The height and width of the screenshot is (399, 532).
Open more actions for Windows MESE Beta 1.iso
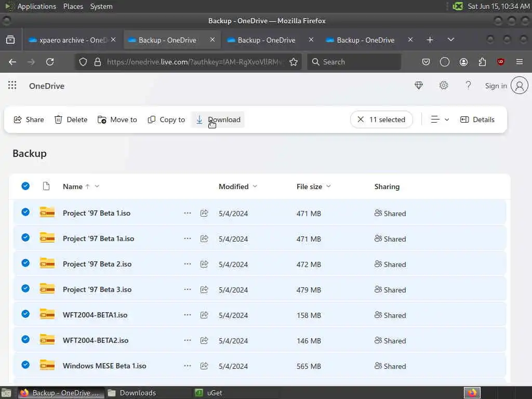pyautogui.click(x=187, y=366)
